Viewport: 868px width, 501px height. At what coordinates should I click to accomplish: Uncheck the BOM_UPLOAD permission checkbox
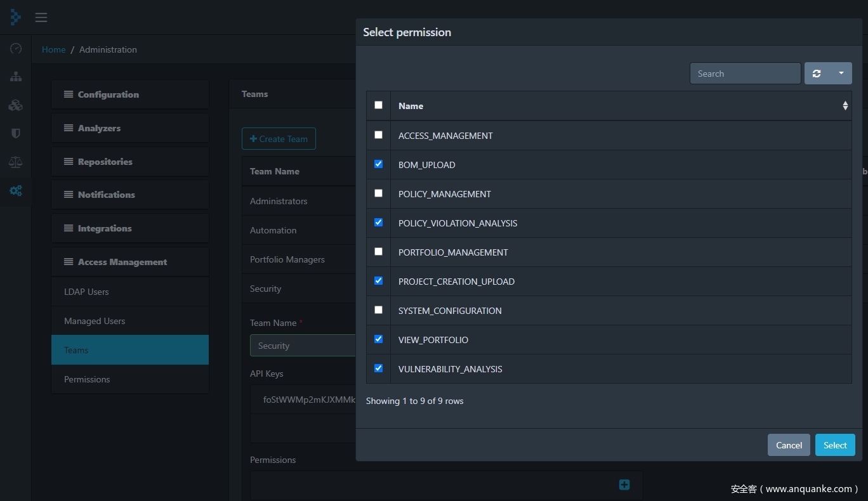379,164
